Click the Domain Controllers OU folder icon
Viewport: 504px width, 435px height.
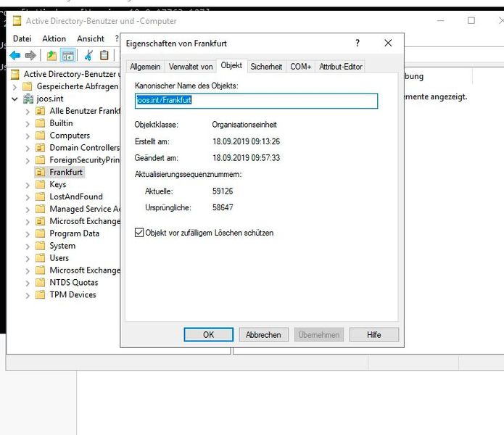click(41, 148)
